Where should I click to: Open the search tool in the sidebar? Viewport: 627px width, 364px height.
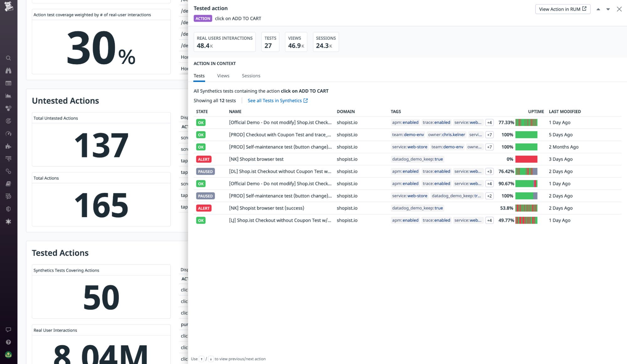coord(8,58)
